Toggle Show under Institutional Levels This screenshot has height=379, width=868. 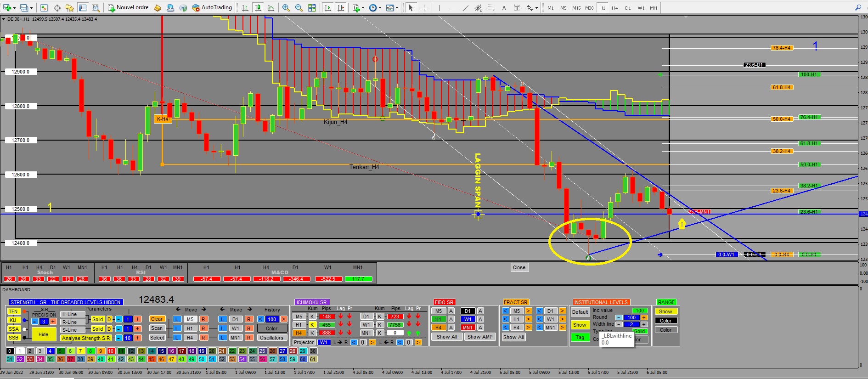click(580, 325)
